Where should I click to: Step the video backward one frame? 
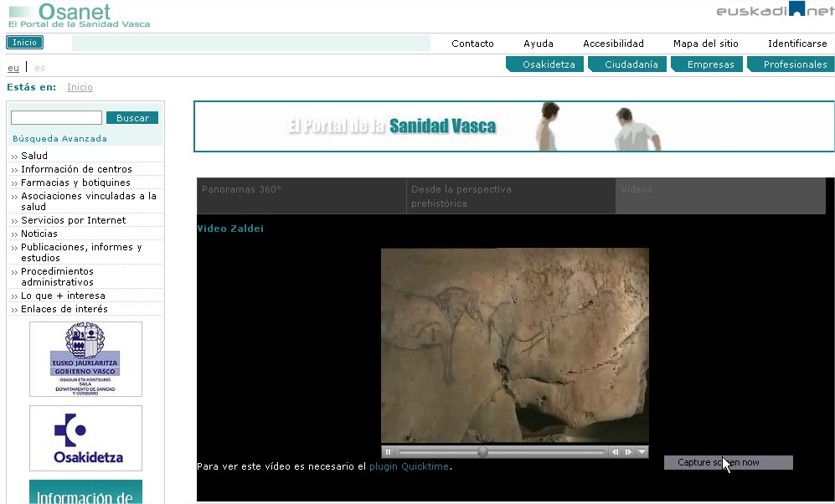[615, 452]
